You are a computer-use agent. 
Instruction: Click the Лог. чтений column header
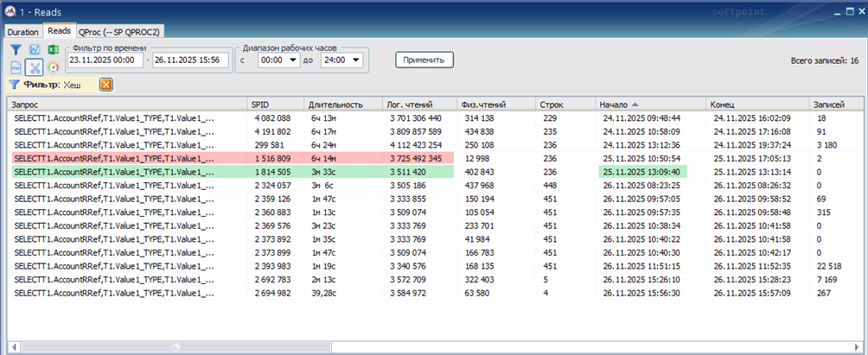point(419,104)
